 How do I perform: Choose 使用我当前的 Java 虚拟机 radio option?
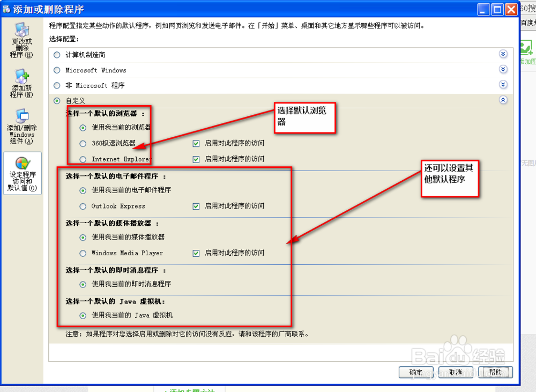pyautogui.click(x=83, y=315)
